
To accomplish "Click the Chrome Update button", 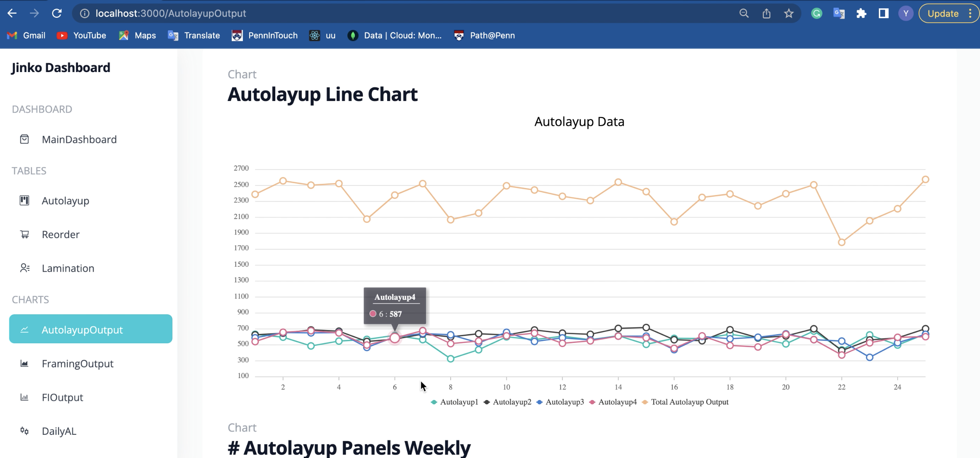I will (943, 13).
